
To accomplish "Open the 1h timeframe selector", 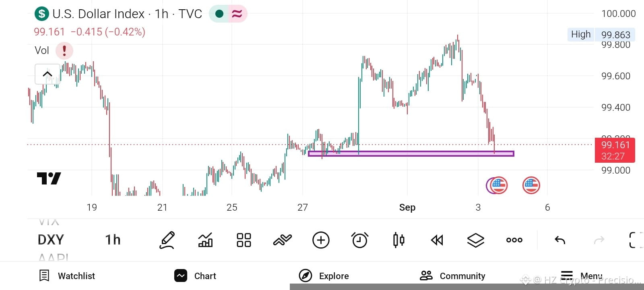I will pos(113,240).
